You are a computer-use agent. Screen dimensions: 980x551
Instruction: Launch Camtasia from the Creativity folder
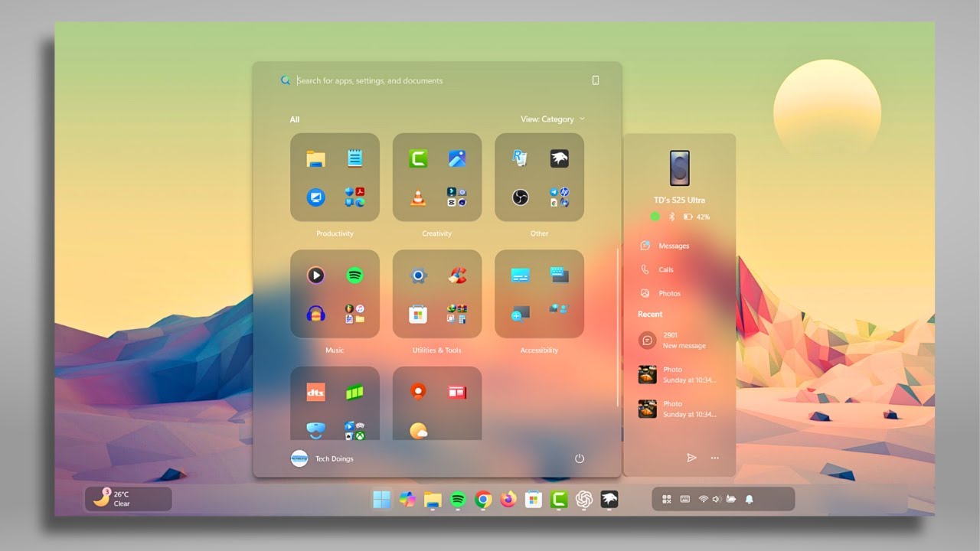[x=418, y=158]
